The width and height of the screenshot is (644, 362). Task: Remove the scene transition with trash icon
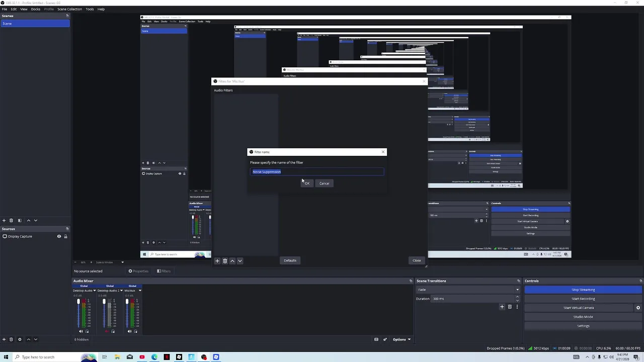(x=510, y=307)
